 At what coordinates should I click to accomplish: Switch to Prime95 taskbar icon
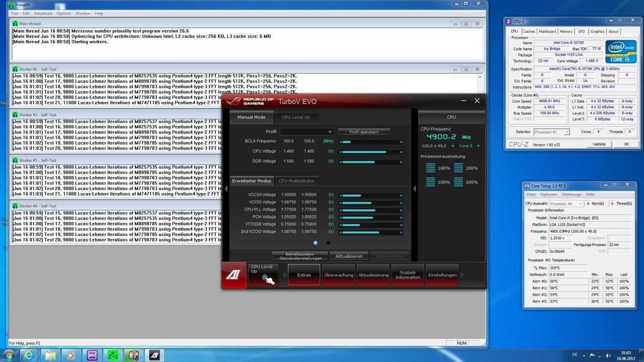pos(112,355)
